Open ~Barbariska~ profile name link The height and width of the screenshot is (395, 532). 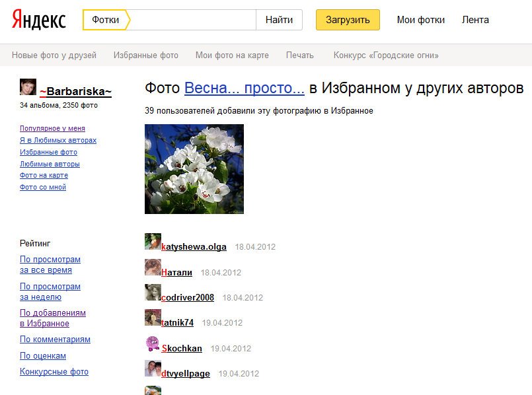75,91
